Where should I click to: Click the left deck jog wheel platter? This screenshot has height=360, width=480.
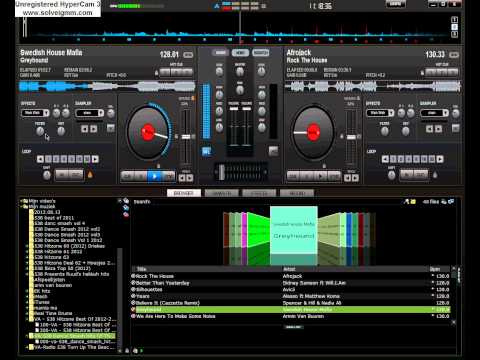coord(148,132)
